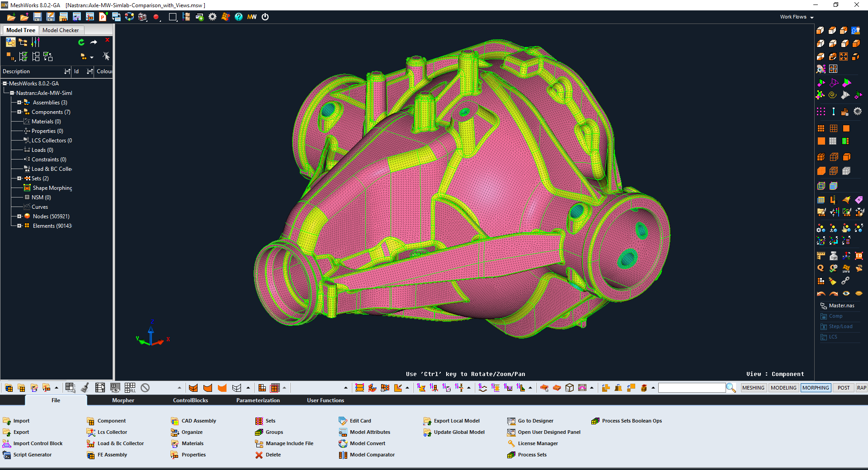Click the Model Comparator button
The width and height of the screenshot is (868, 470).
(x=372, y=455)
